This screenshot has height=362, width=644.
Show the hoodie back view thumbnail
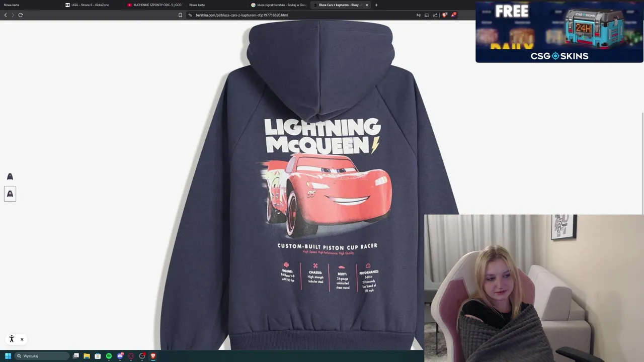click(x=10, y=194)
